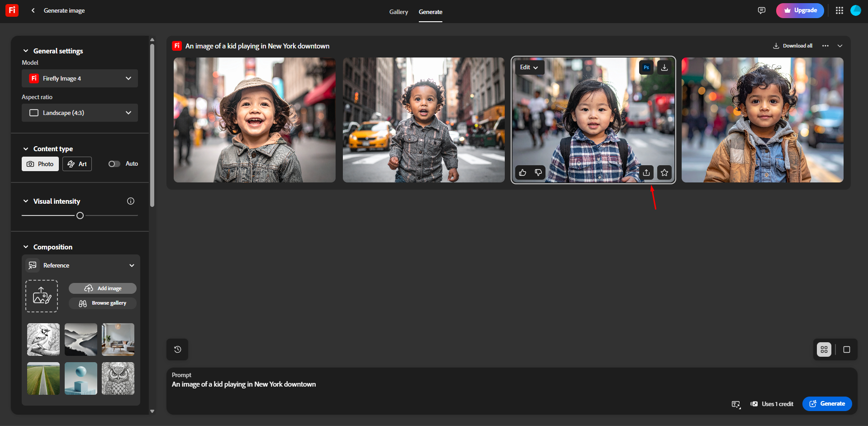Screen dimensions: 868x426
Task: Switch to the Gallery tab
Action: [398, 12]
